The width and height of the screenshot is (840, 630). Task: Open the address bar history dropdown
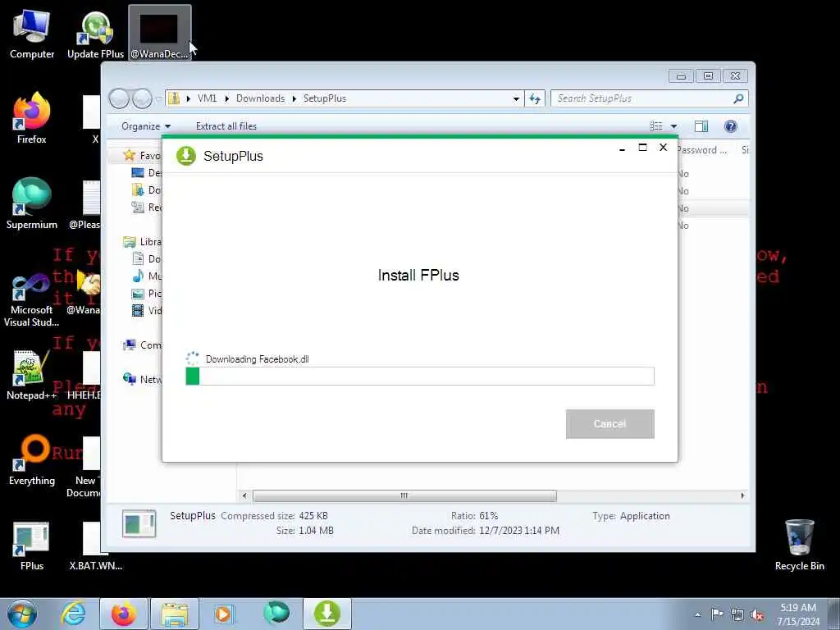coord(516,98)
